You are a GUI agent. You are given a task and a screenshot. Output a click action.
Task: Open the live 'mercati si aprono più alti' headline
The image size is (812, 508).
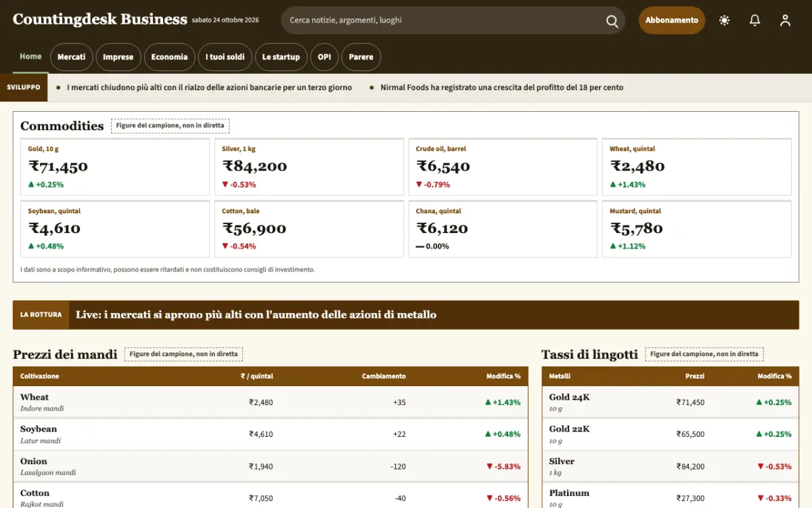256,315
